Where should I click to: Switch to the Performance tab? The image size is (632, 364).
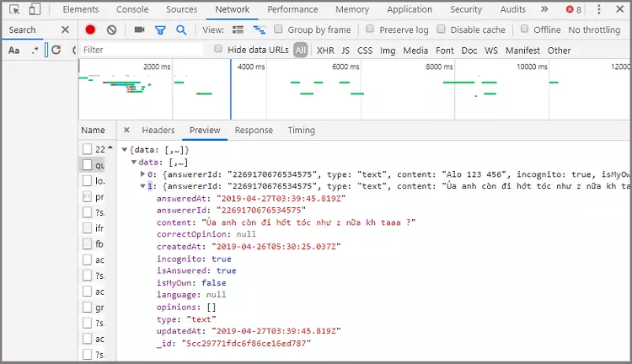point(292,9)
